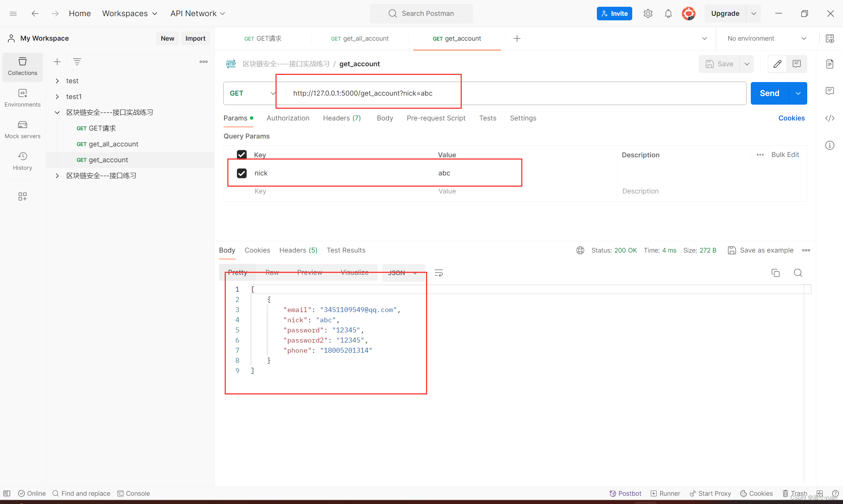843x504 pixels.
Task: Toggle the select-all params checkbox
Action: tap(242, 155)
